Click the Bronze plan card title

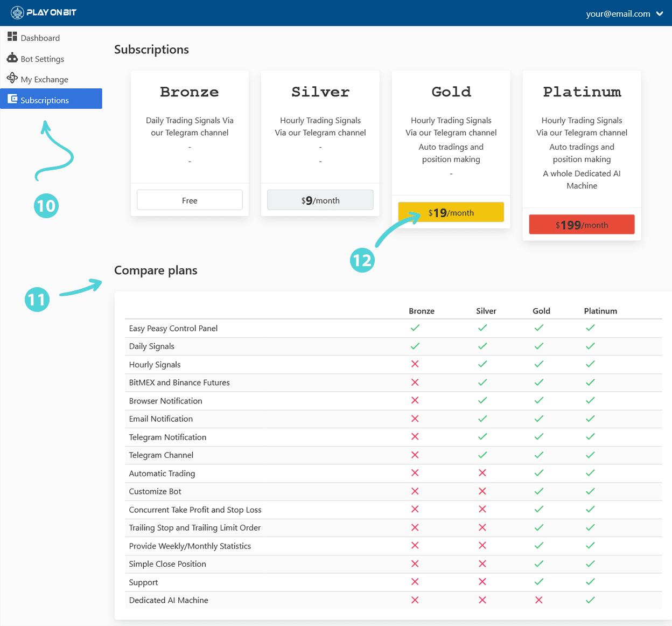click(190, 92)
